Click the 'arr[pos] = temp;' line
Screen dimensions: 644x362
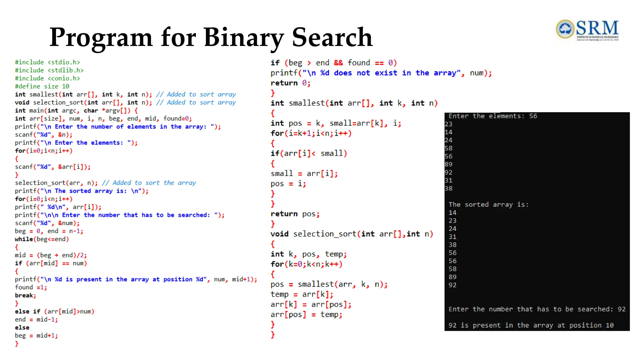point(306,315)
